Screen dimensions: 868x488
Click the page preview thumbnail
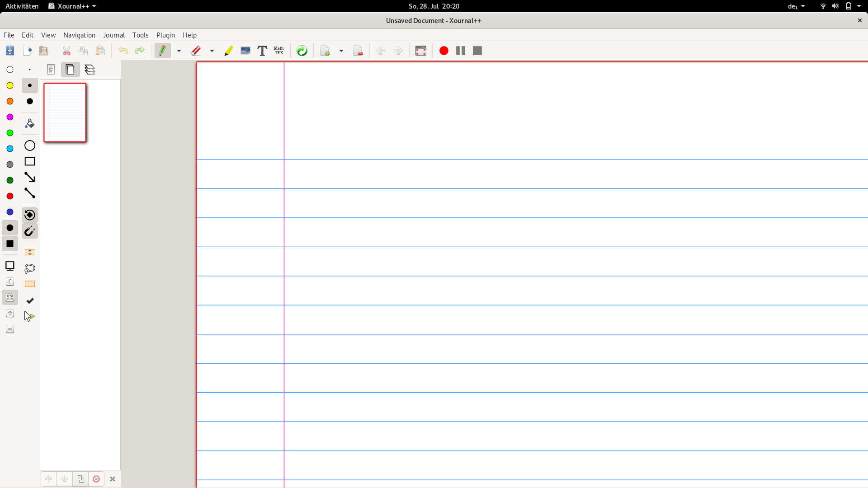pos(65,112)
